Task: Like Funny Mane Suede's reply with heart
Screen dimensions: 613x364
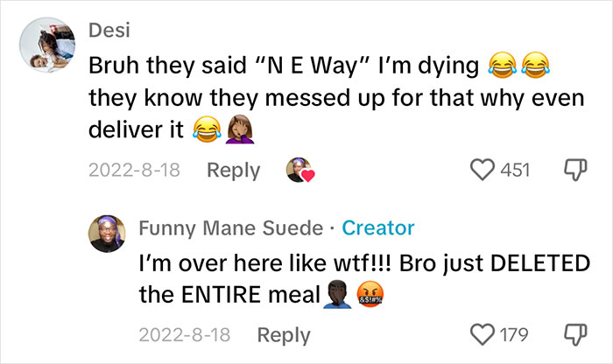Action: coord(483,334)
